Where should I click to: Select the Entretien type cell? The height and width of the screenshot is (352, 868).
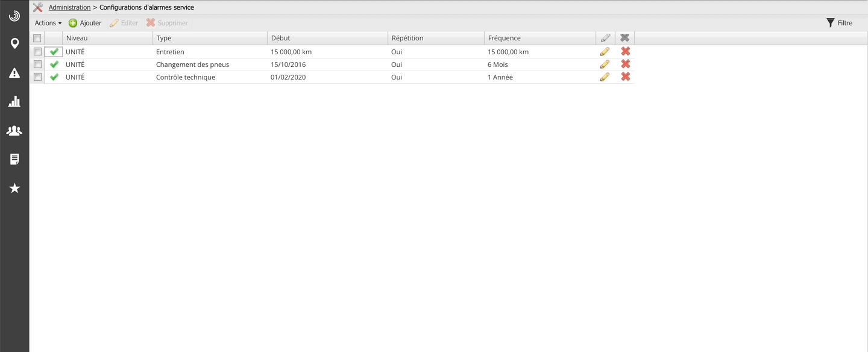point(210,52)
